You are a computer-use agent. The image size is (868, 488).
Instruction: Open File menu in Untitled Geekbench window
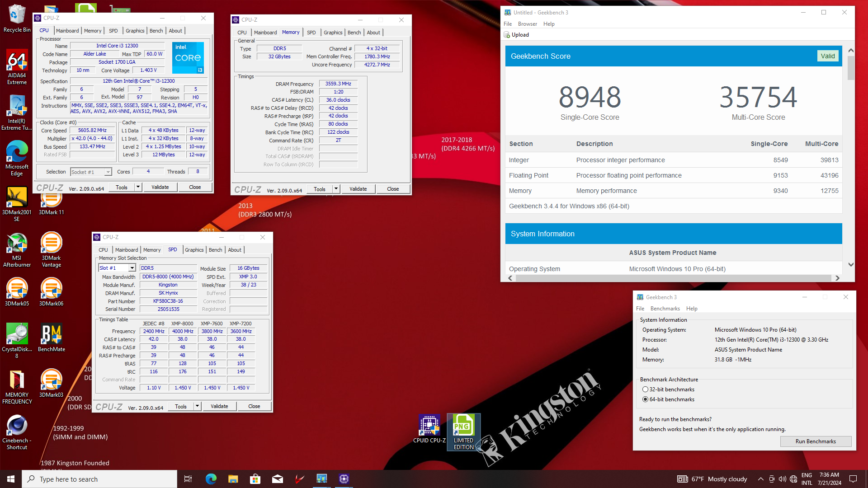pos(508,24)
